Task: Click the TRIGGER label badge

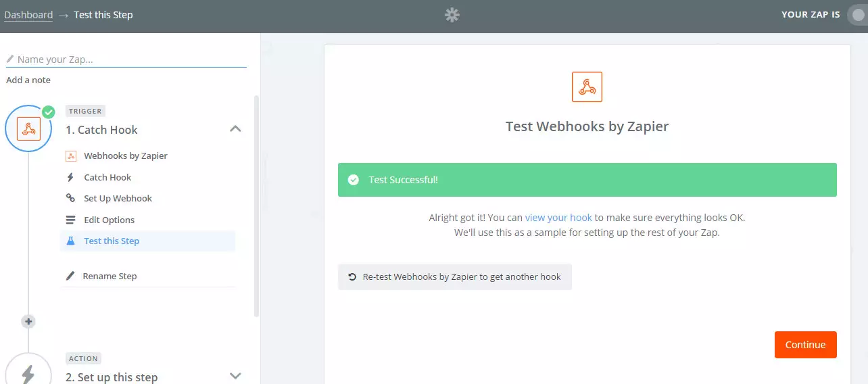Action: click(x=85, y=111)
